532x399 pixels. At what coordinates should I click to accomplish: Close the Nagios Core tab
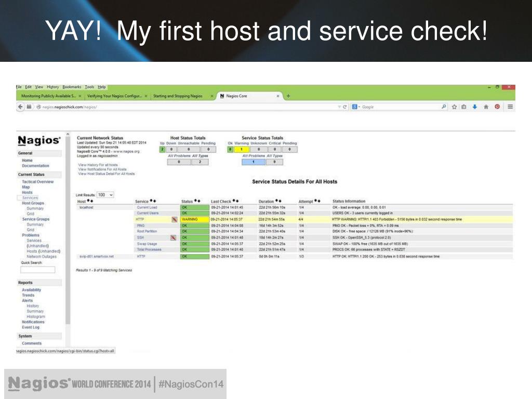[x=278, y=96]
